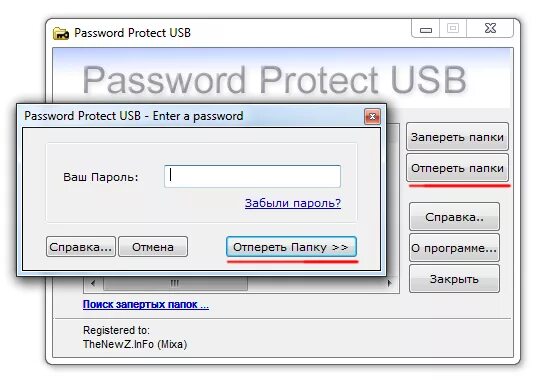
Task: Open the О программе... about button
Action: [454, 248]
